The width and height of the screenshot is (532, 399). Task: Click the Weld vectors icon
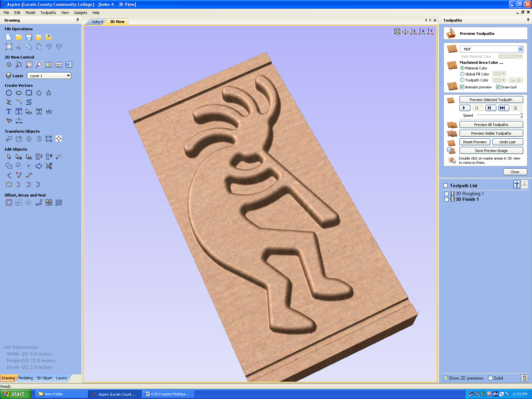pos(9,166)
